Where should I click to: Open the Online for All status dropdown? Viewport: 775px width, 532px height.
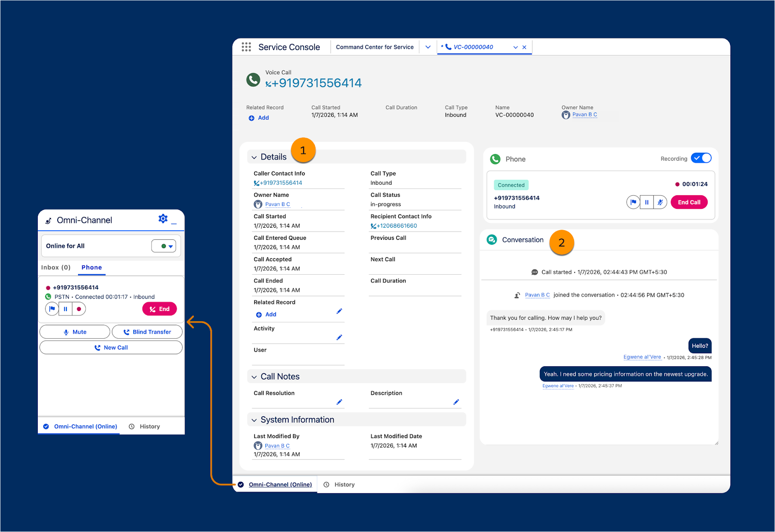[164, 246]
